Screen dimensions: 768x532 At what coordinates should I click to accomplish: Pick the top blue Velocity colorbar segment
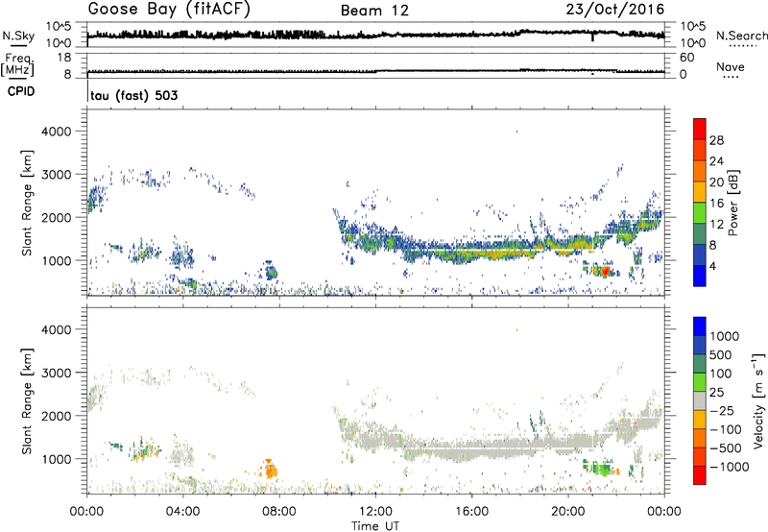pos(700,326)
